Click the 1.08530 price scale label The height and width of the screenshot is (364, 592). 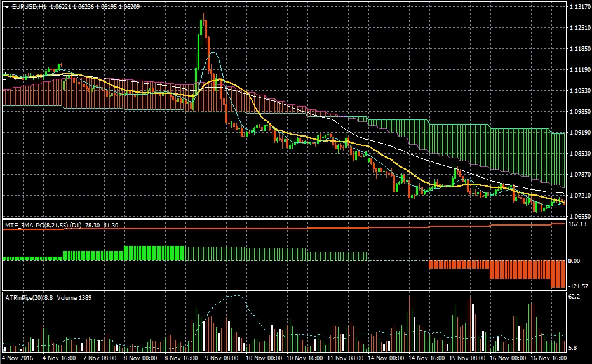(581, 153)
